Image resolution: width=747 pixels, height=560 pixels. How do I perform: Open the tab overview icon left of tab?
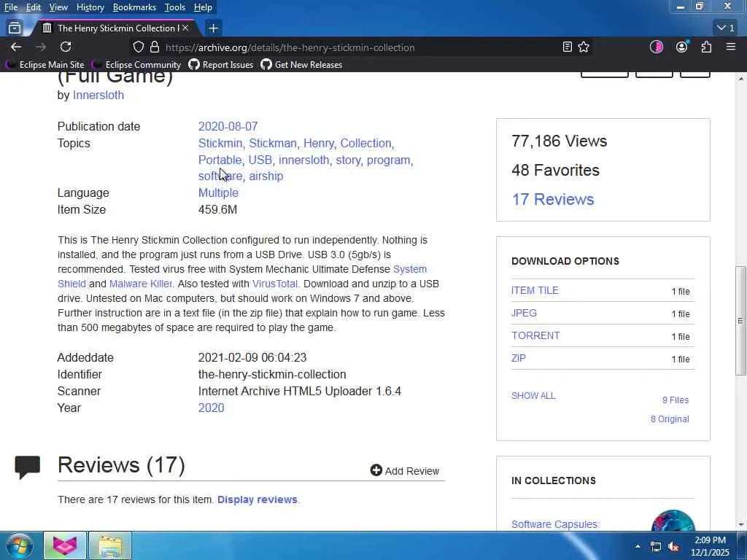15,28
